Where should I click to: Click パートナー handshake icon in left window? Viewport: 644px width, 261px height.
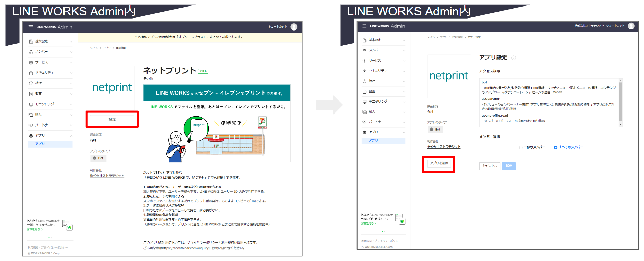coord(31,126)
